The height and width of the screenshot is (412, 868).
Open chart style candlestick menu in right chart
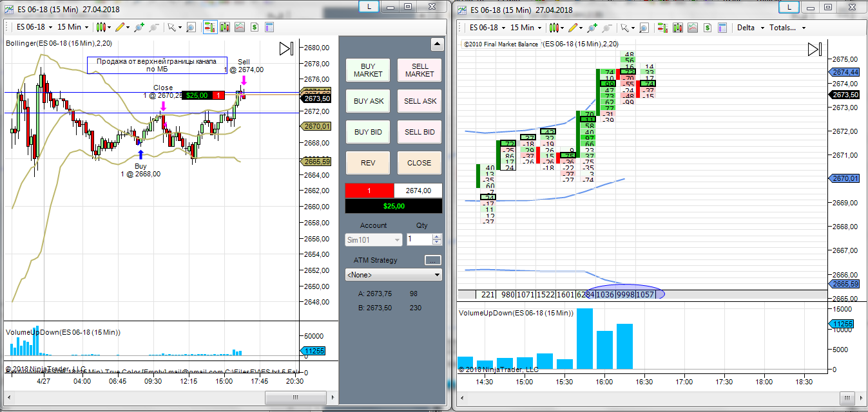point(556,27)
